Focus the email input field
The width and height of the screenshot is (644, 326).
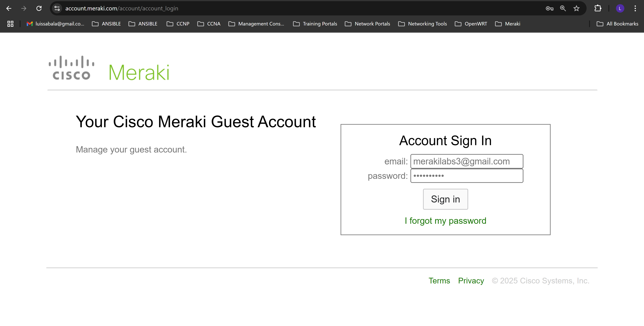[x=467, y=161]
